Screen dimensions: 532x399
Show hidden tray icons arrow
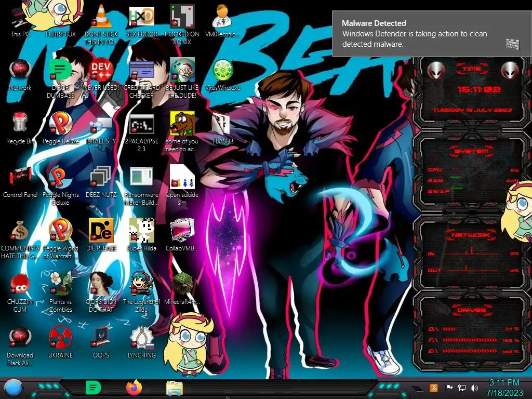pos(417,388)
